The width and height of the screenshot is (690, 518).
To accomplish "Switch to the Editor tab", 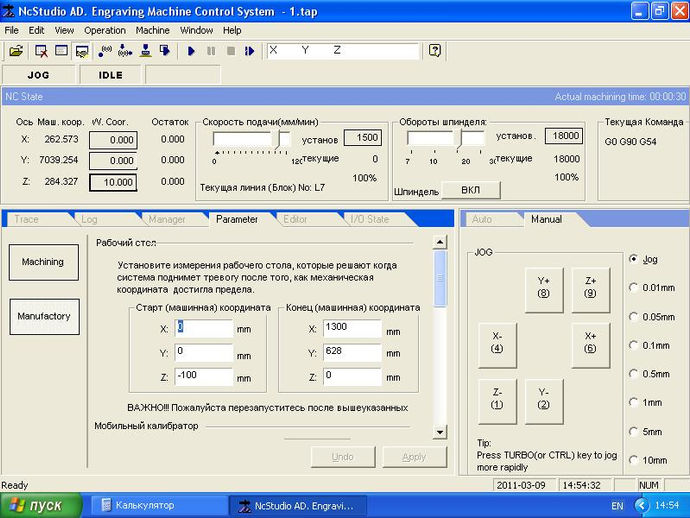I will click(x=295, y=219).
